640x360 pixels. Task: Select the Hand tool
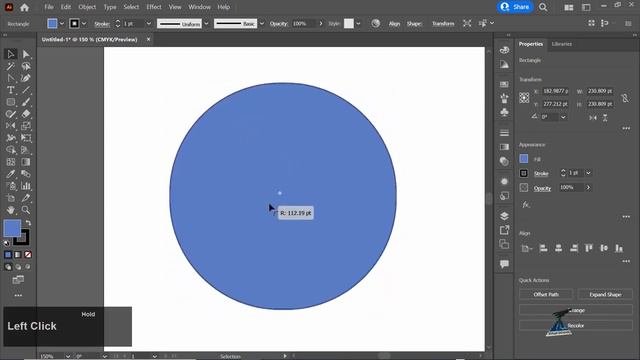click(x=11, y=210)
